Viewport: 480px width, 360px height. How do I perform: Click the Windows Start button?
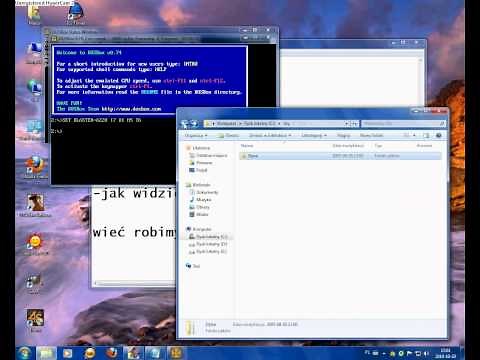coord(25,353)
